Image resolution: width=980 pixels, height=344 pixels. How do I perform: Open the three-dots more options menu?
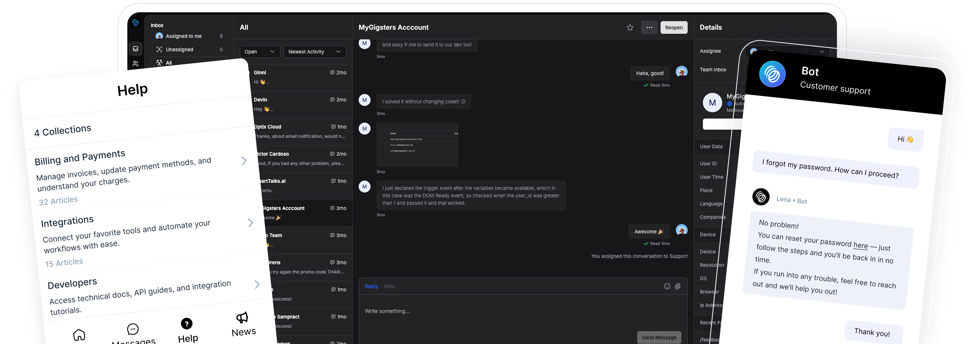(649, 28)
